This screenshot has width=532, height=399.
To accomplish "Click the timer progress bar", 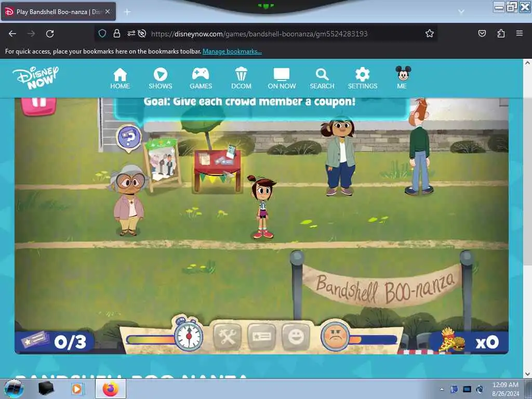I will click(150, 339).
